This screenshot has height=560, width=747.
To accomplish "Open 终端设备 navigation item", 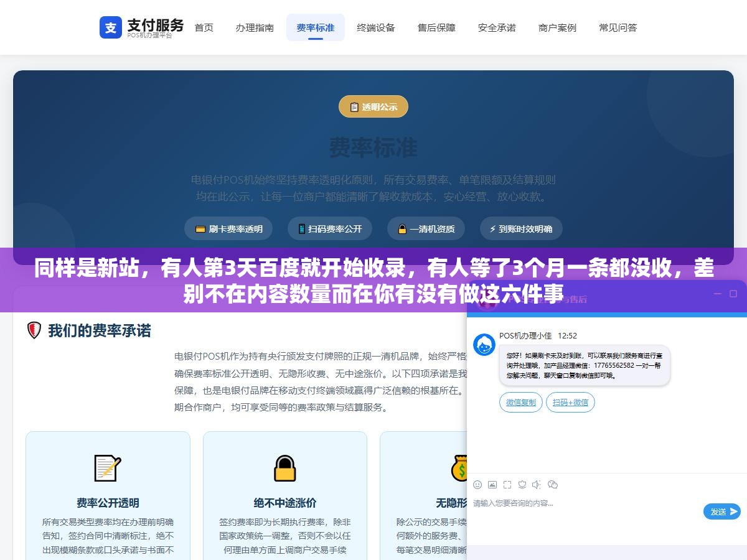I will tap(376, 27).
